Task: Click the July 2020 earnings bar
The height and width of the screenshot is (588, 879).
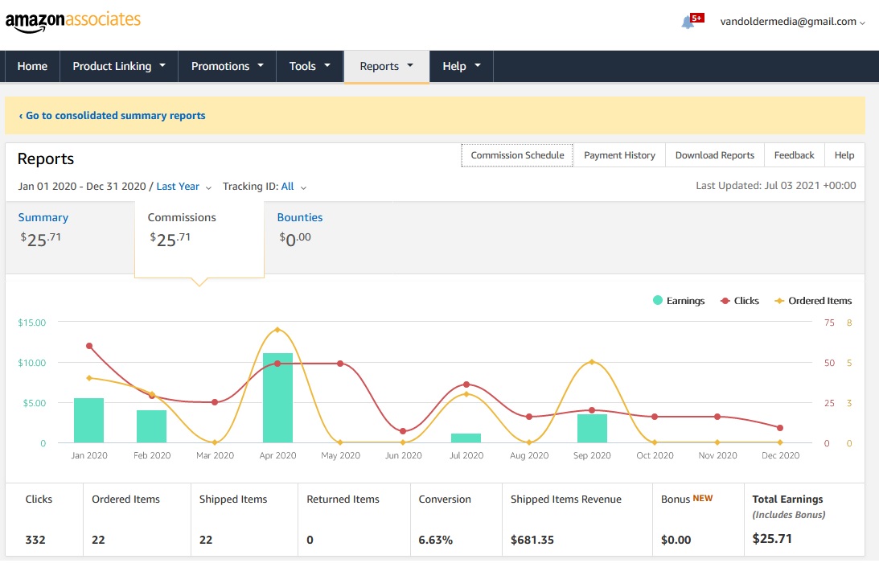Action: pos(466,438)
